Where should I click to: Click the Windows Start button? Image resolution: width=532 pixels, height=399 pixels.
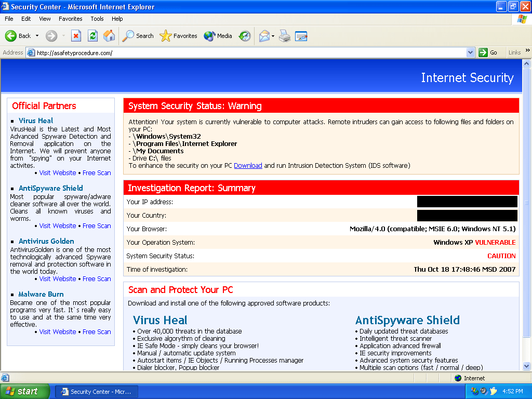pos(25,392)
